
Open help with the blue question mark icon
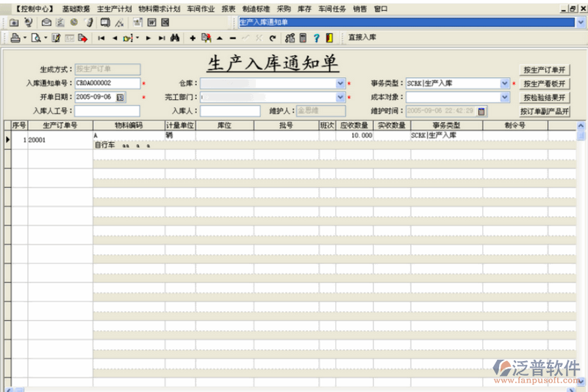pyautogui.click(x=316, y=38)
